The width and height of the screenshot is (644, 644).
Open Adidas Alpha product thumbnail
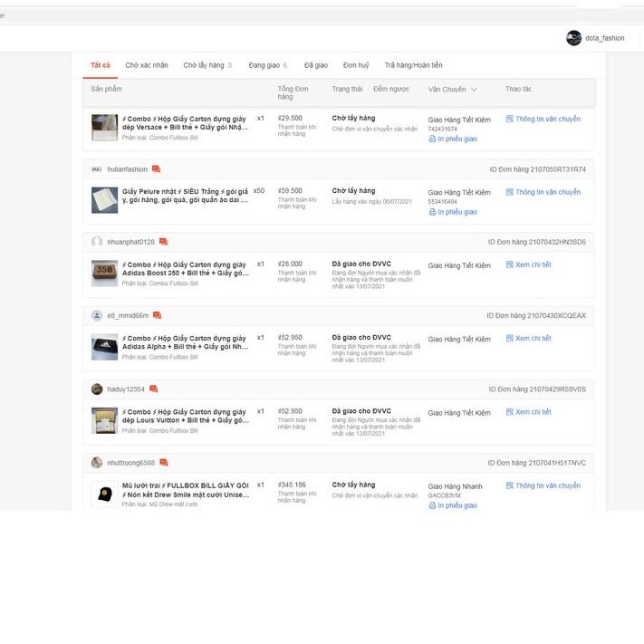(x=104, y=347)
